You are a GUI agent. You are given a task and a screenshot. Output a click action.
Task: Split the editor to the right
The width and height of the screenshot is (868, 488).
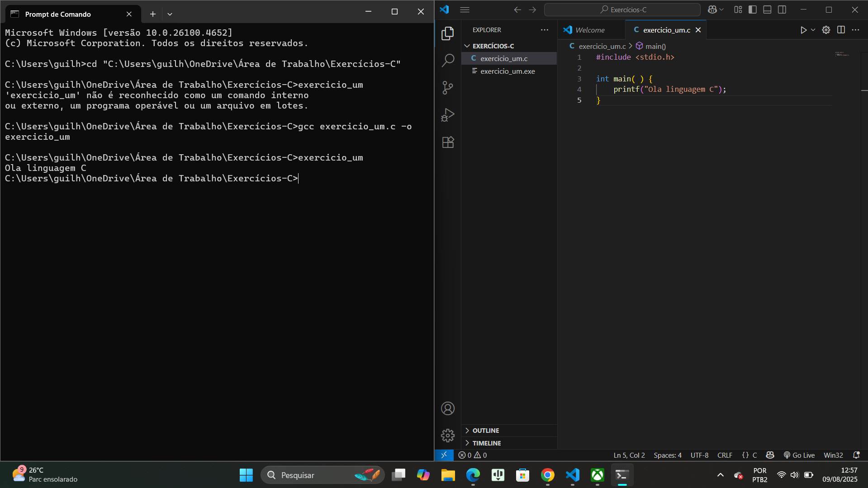(x=841, y=30)
